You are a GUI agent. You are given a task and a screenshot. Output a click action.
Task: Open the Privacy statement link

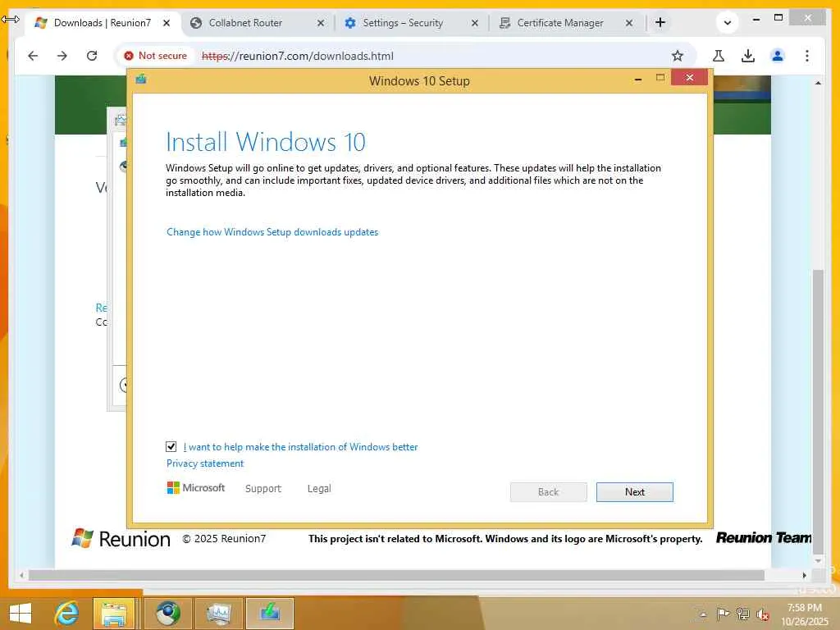click(204, 463)
